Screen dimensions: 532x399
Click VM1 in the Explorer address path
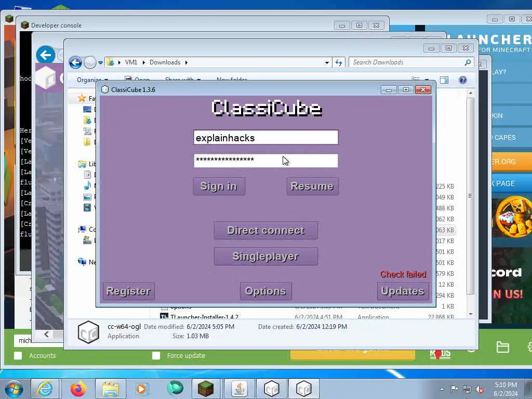131,62
